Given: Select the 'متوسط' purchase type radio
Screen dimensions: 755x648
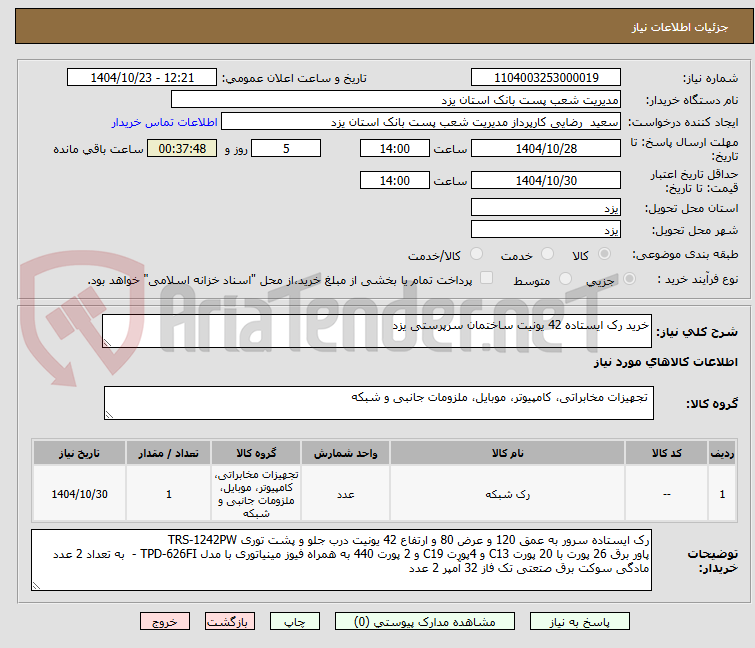Looking at the screenshot, I should (x=565, y=279).
